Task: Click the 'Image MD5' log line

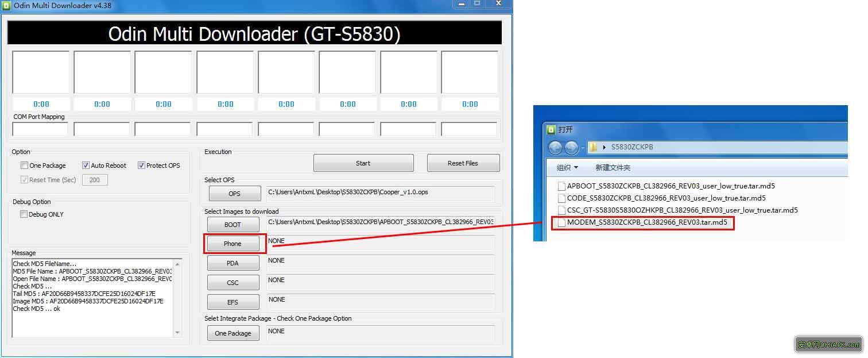Action: (88, 301)
